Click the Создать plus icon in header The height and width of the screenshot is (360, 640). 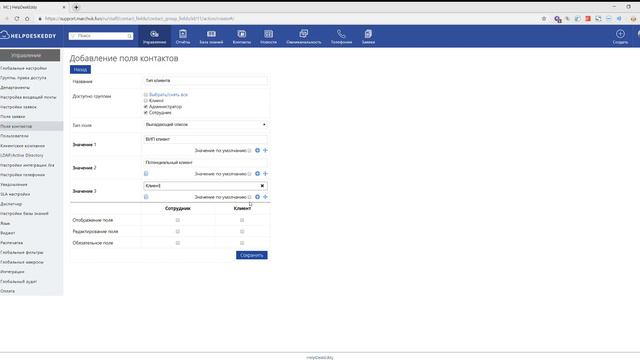coord(620,34)
